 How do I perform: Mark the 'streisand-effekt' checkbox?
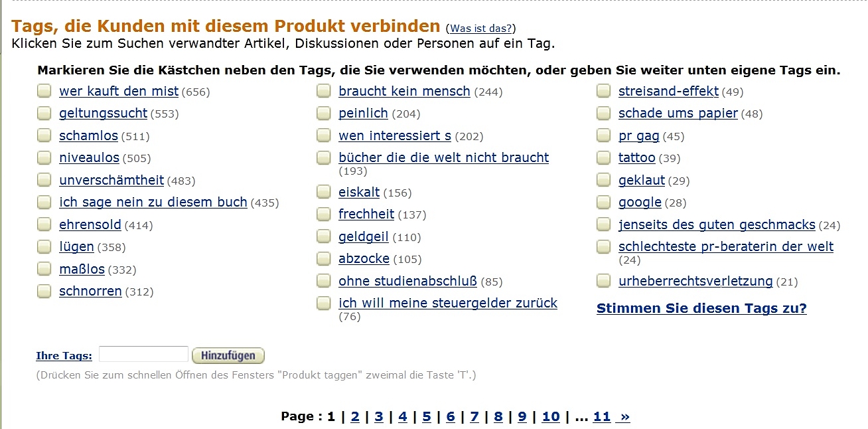click(603, 91)
